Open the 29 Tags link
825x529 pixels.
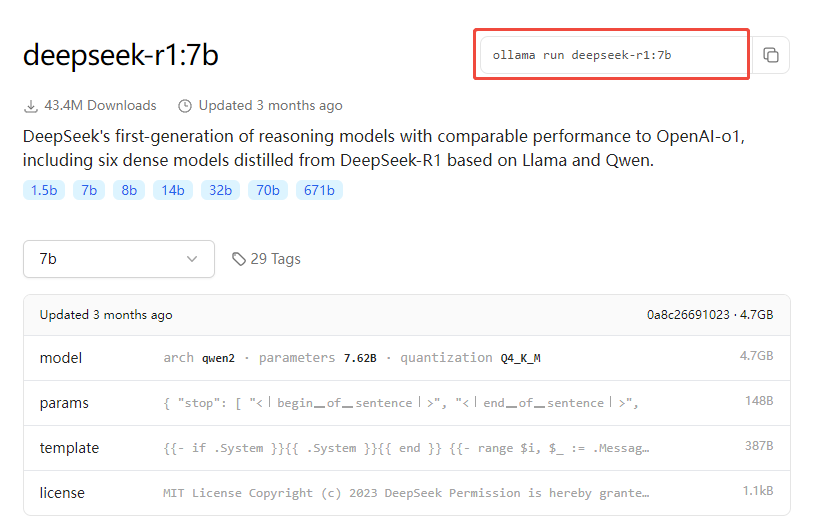(x=266, y=259)
